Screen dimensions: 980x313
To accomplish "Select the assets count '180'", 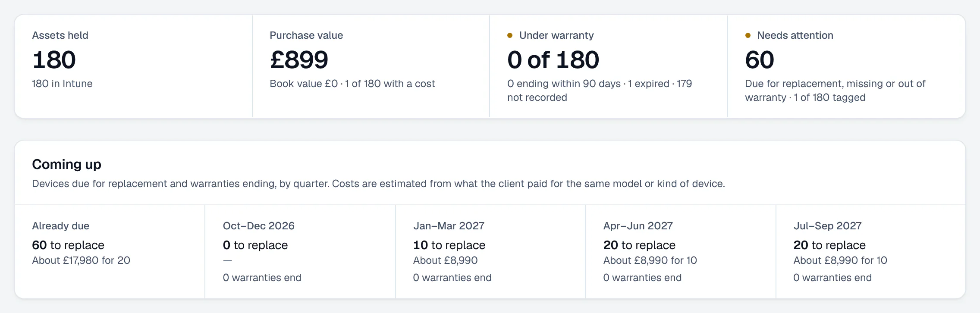I will click(54, 59).
